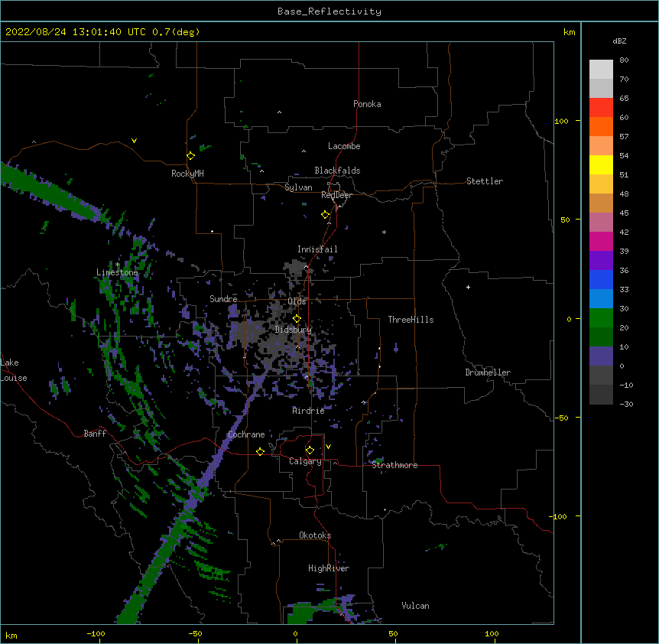Click the Okotoks city label
Image resolution: width=659 pixels, height=644 pixels.
point(315,535)
